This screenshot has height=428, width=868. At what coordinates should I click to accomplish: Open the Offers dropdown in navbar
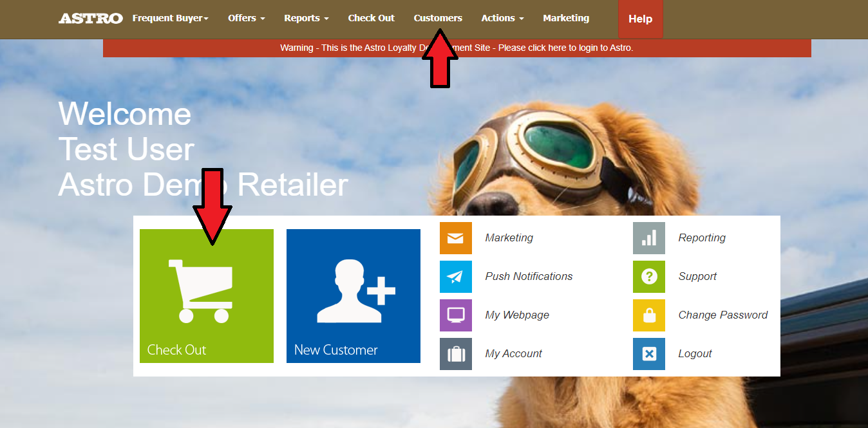pyautogui.click(x=246, y=18)
